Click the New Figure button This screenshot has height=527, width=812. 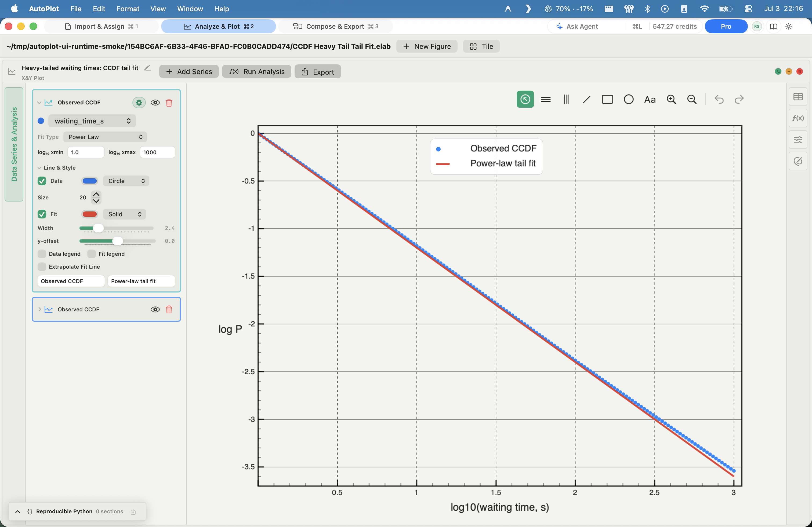427,46
